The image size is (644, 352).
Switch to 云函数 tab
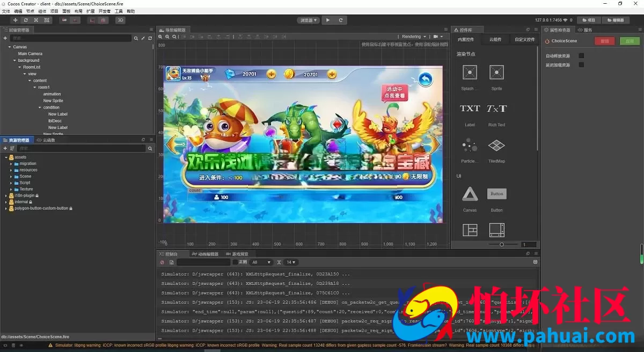click(x=46, y=140)
